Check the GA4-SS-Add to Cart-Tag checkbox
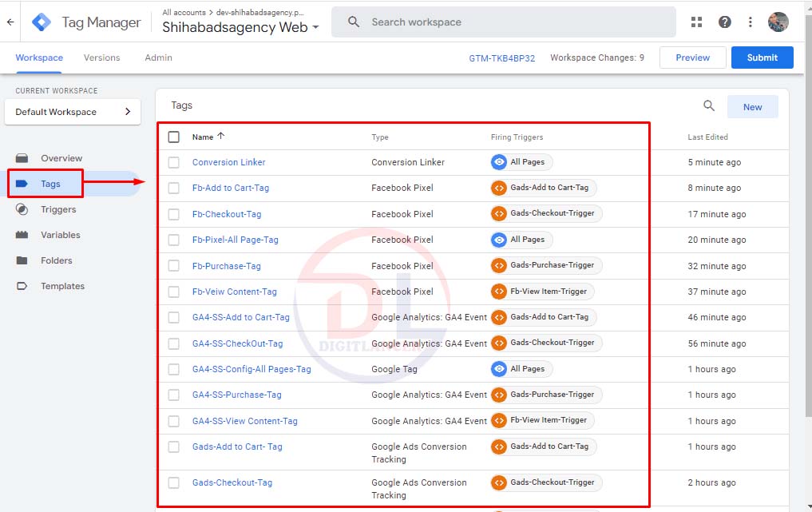Screen dimensions: 812x512 [174, 317]
